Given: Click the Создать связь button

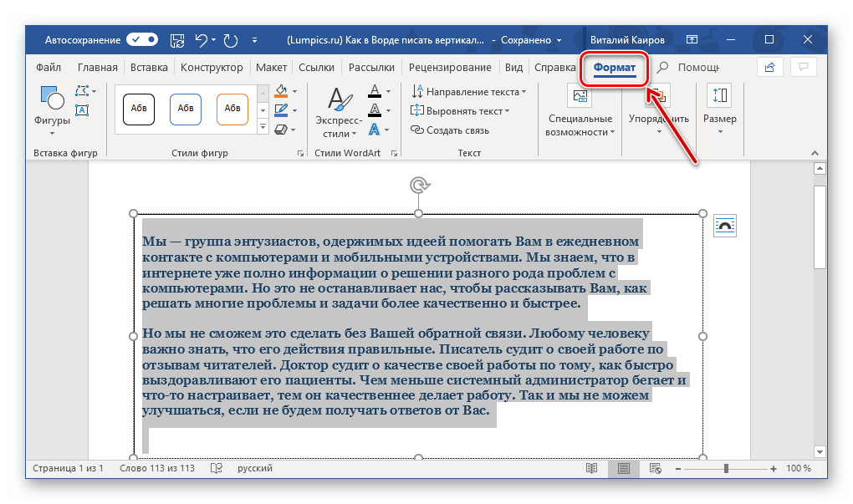Looking at the screenshot, I should click(450, 130).
